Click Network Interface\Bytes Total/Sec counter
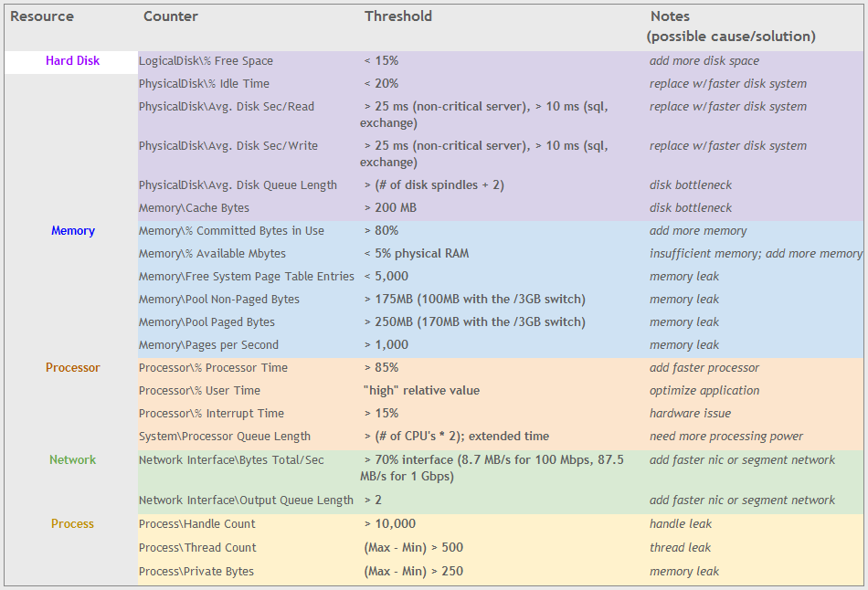The height and width of the screenshot is (590, 868). 231,460
